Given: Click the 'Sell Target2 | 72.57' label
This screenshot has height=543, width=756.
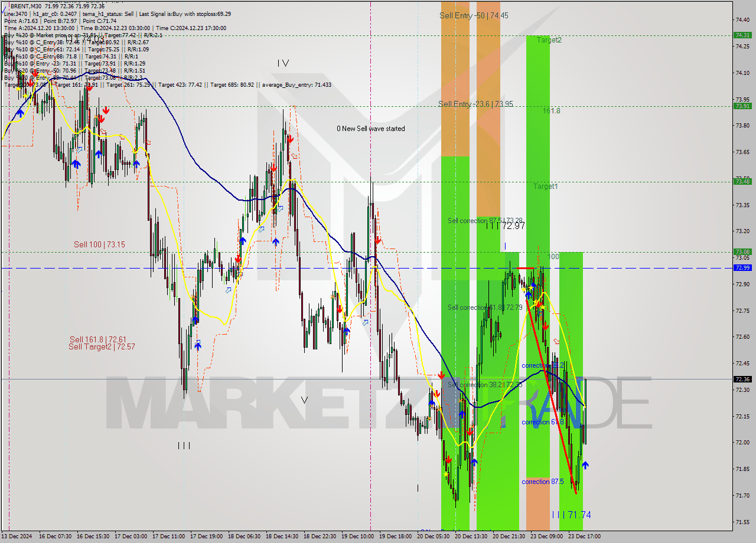Looking at the screenshot, I should pos(102,346).
